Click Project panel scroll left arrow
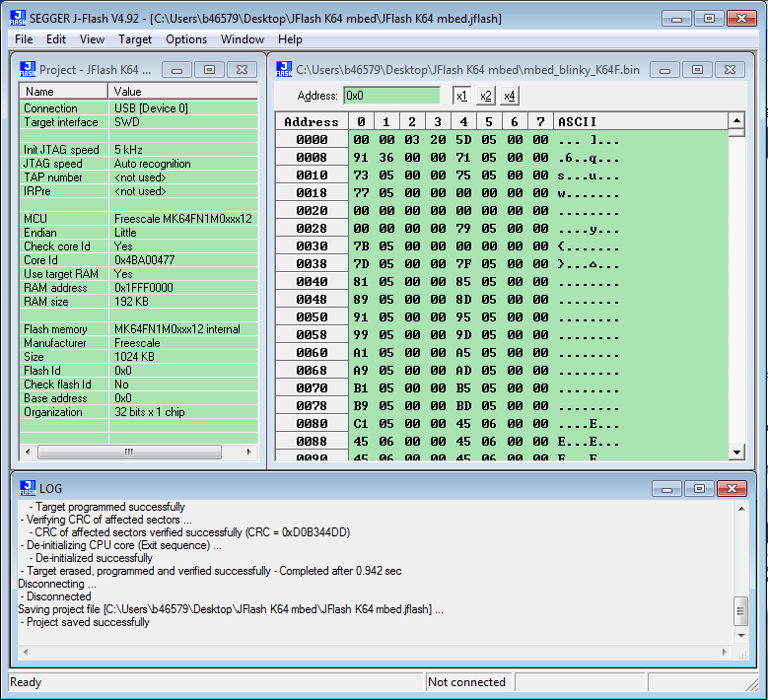This screenshot has width=768, height=700. 28,452
